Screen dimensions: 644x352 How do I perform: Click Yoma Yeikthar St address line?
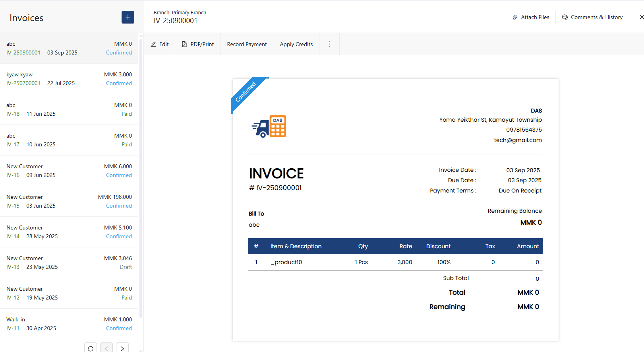click(490, 120)
